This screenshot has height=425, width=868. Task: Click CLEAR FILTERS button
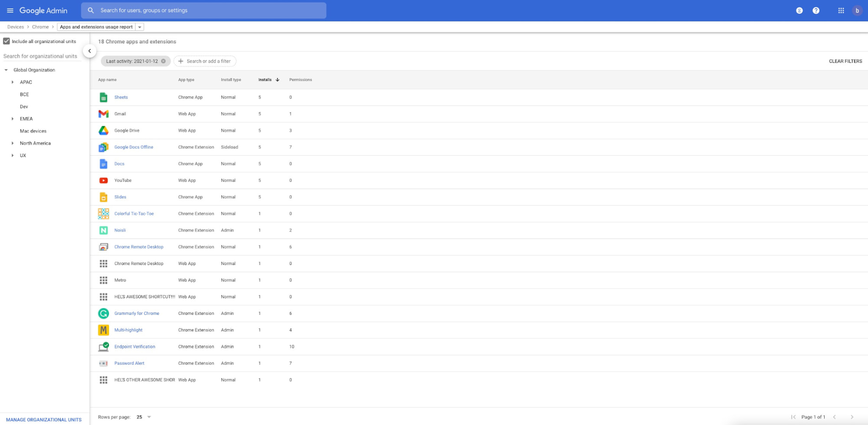click(845, 61)
